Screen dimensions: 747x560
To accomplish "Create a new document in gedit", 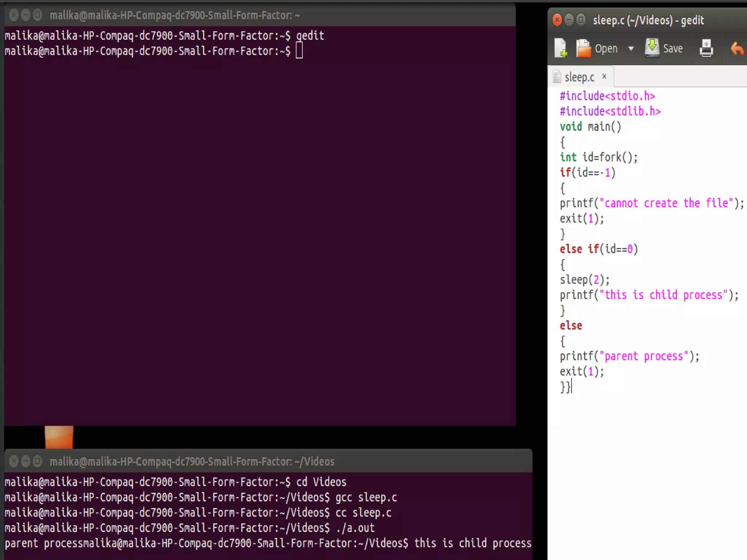I will point(560,48).
